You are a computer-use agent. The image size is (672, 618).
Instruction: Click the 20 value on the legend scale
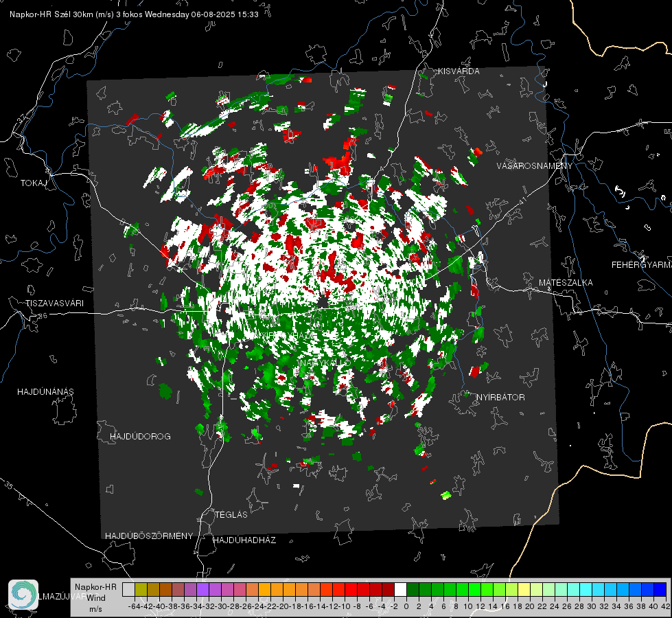(530, 606)
